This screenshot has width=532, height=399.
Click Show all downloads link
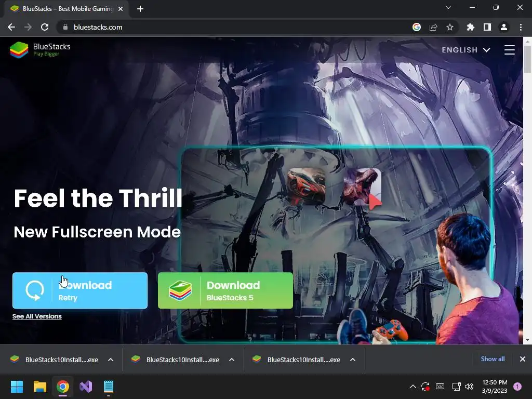(x=493, y=359)
